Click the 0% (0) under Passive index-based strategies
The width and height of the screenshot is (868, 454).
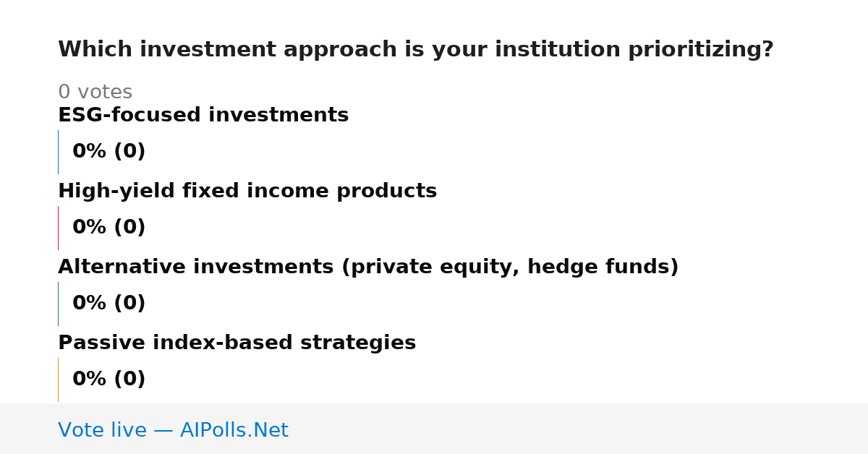point(109,380)
